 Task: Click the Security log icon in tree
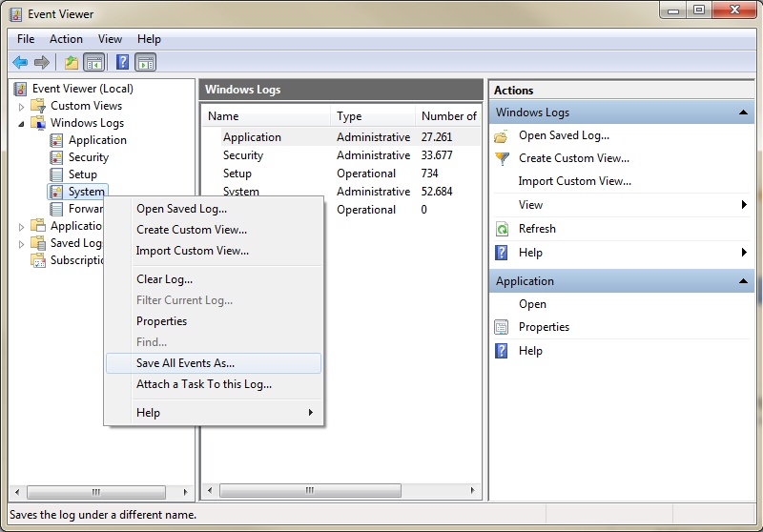[56, 157]
